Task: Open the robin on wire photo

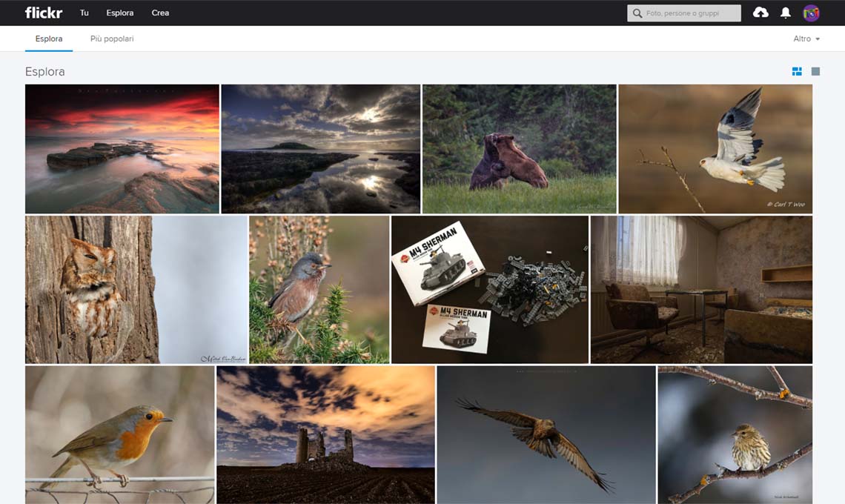Action: click(x=119, y=434)
